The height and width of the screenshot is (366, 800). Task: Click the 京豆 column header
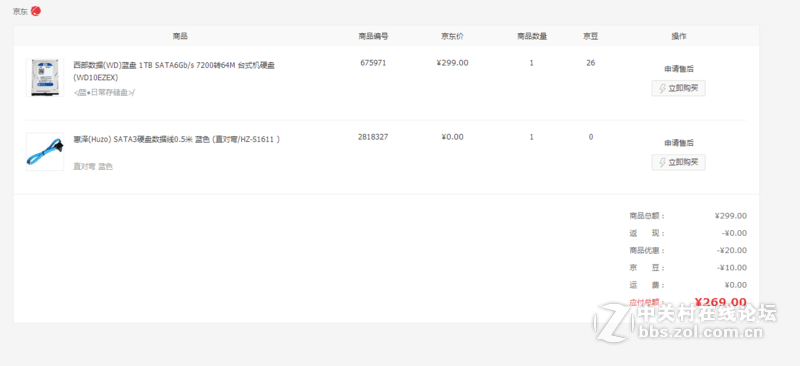point(591,36)
